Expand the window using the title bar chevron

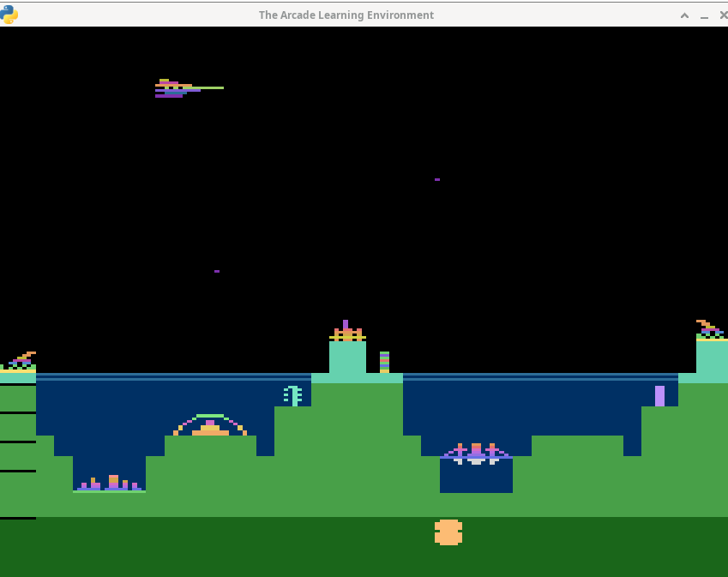[684, 15]
